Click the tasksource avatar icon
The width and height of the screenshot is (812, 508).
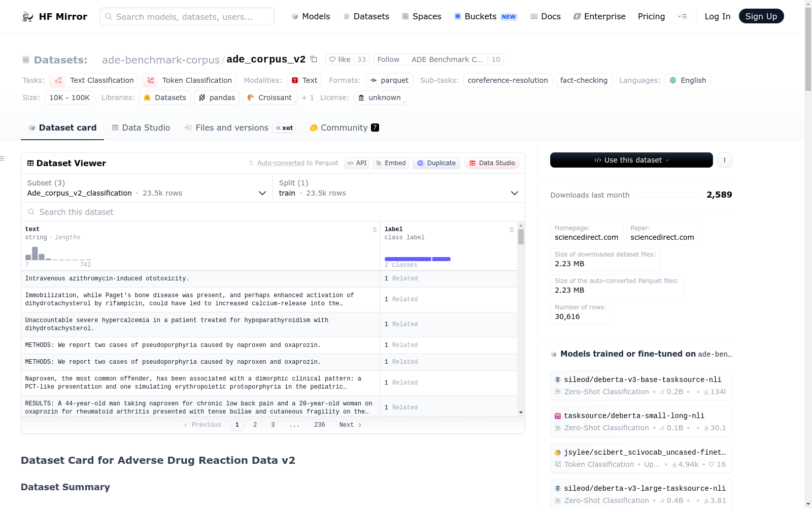(x=558, y=416)
